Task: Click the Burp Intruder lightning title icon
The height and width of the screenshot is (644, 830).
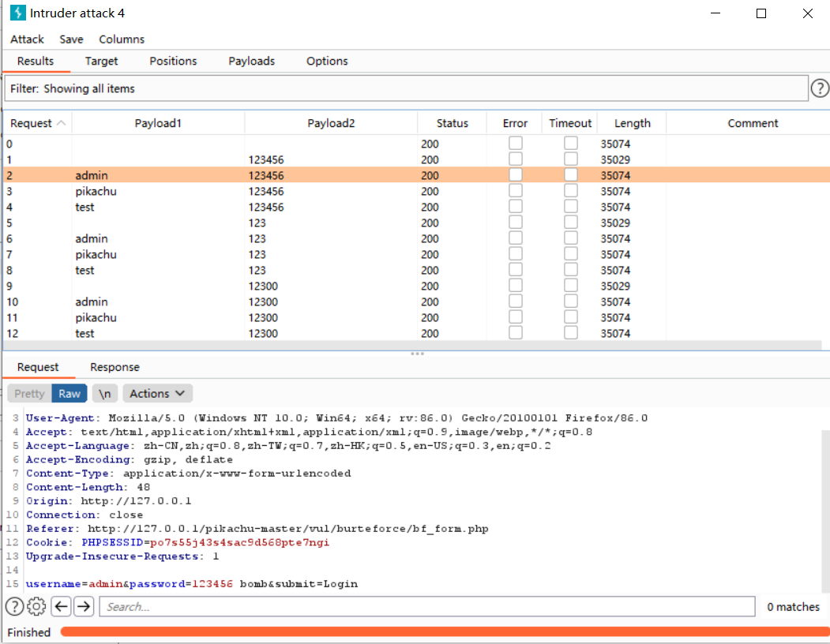Action: (17, 13)
